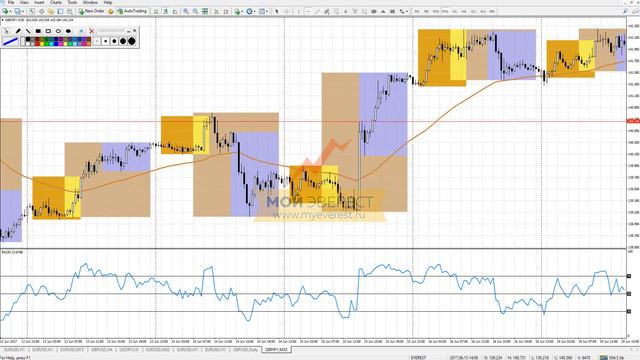Viewport: 640px width, 360px height.
Task: Switch chart to line chart
Action: (x=175, y=11)
